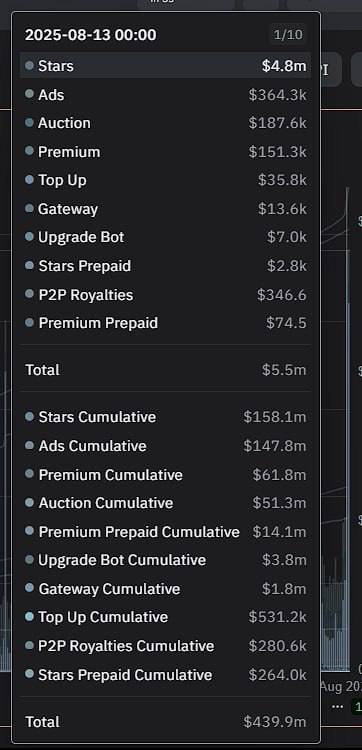Click the tooltip date header 2025-08-13
This screenshot has width=362, height=750.
90,35
